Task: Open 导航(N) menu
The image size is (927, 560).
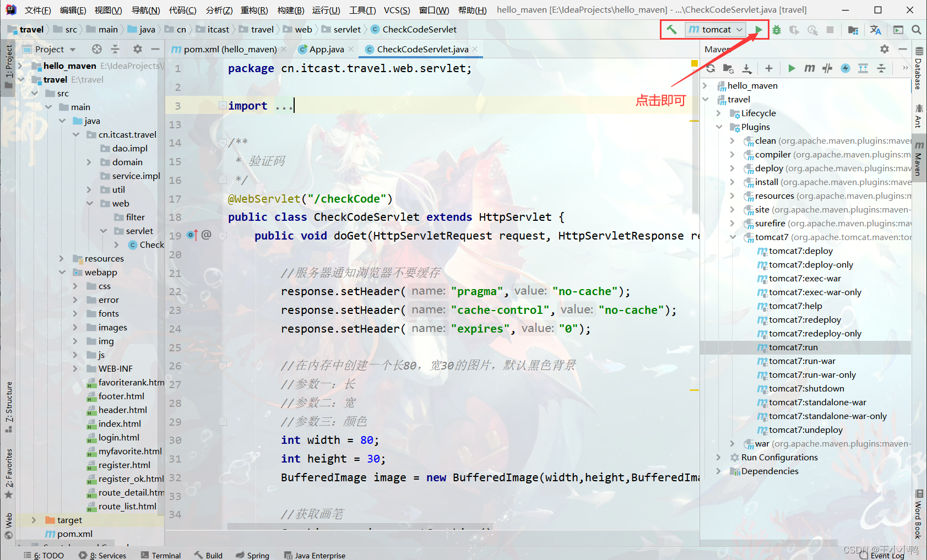Action: pyautogui.click(x=145, y=10)
